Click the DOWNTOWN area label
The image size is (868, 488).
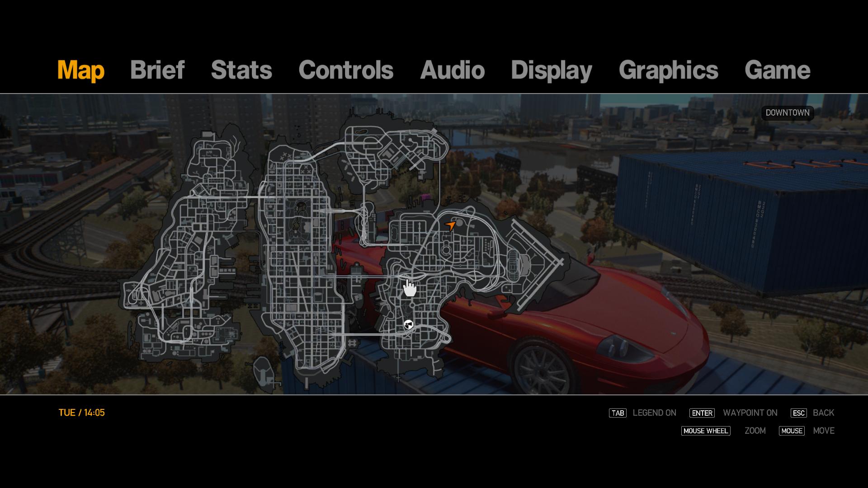788,113
